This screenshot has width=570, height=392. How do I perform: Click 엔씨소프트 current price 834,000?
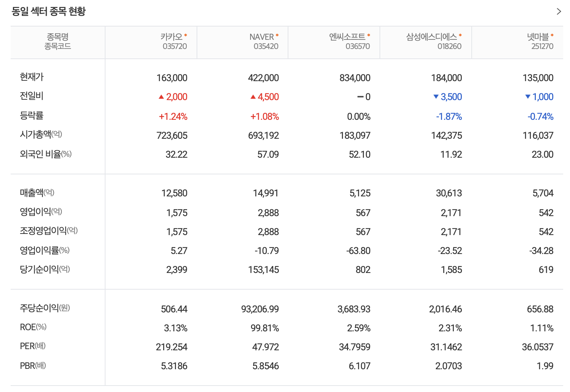[355, 78]
